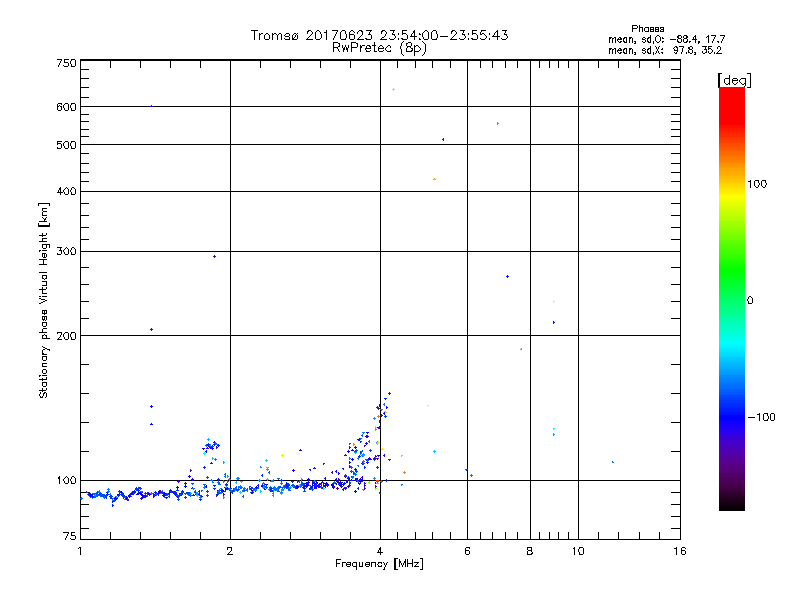The width and height of the screenshot is (800, 600).
Task: Click the colorbar tick label '0'
Action: pos(750,301)
